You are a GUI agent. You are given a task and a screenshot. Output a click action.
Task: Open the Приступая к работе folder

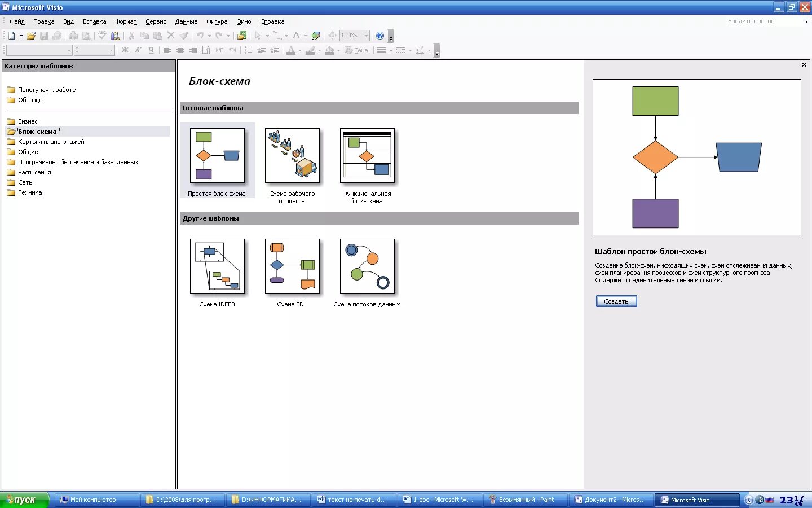46,90
